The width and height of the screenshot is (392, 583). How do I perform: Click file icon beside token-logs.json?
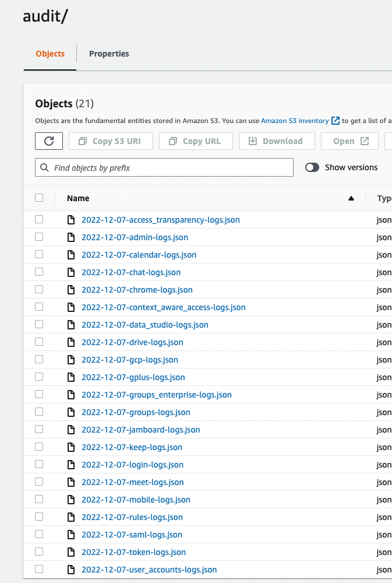(71, 552)
